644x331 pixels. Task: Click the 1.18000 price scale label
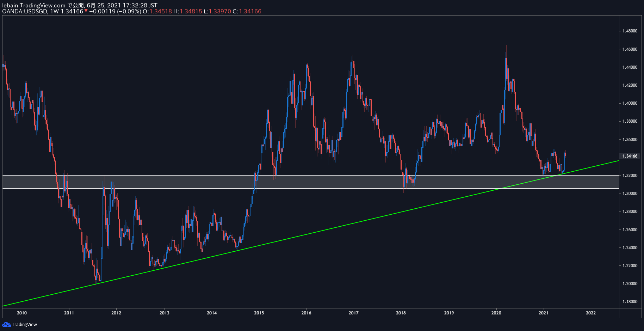(x=630, y=302)
